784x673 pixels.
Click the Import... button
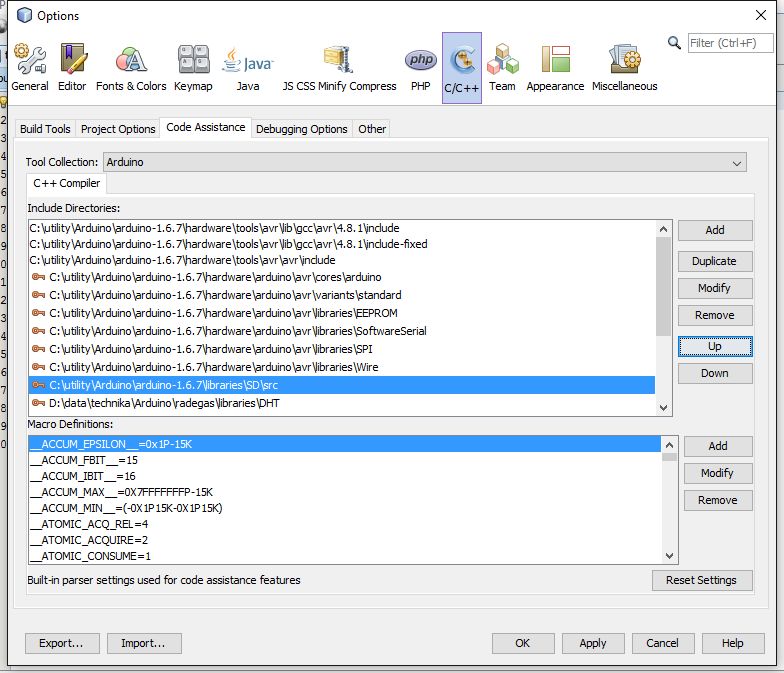[144, 643]
